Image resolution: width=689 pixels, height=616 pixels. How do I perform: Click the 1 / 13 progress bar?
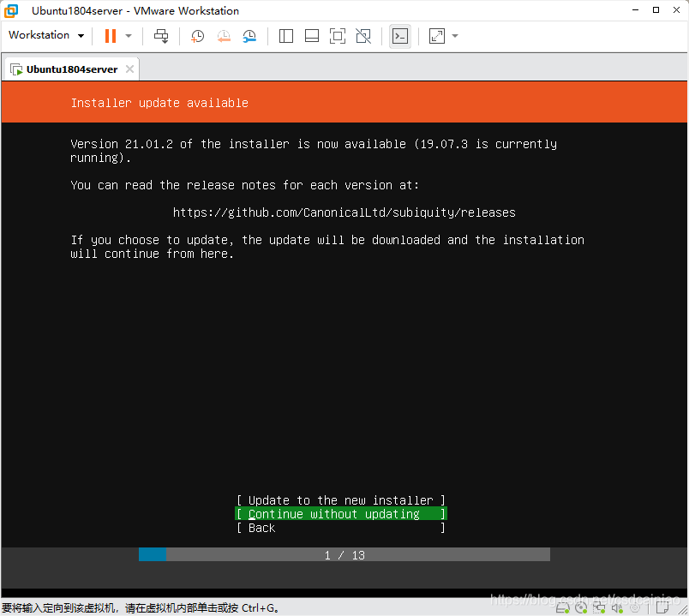click(x=344, y=554)
